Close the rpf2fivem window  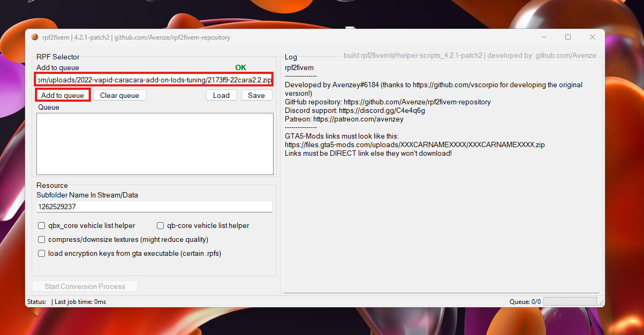pos(593,37)
